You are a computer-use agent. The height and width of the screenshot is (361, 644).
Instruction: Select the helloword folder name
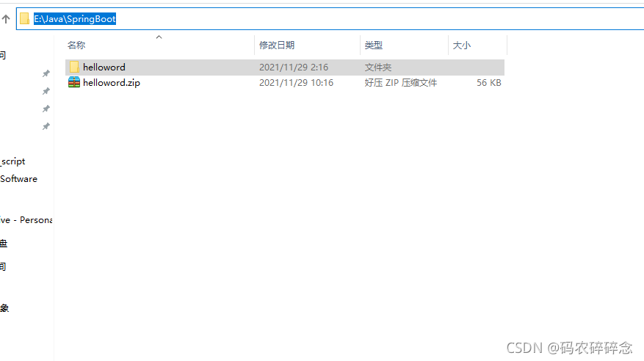pos(104,67)
